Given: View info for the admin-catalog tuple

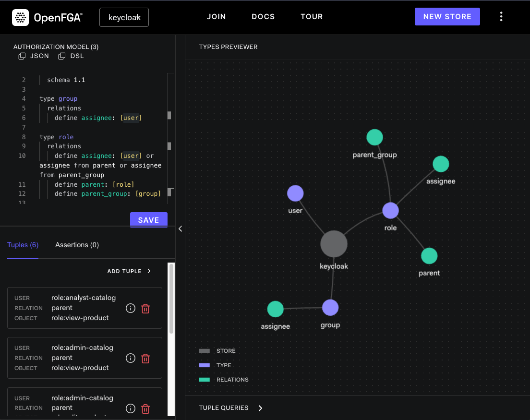Looking at the screenshot, I should pos(130,358).
